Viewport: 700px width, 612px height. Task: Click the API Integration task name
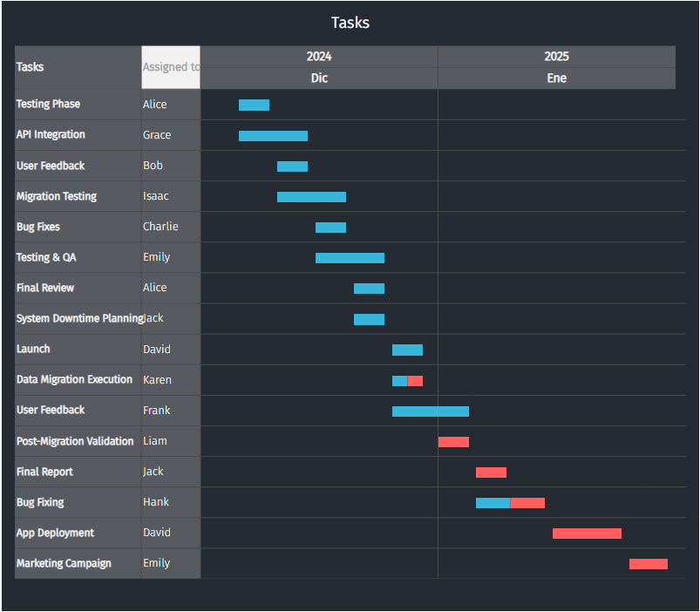[x=51, y=135]
